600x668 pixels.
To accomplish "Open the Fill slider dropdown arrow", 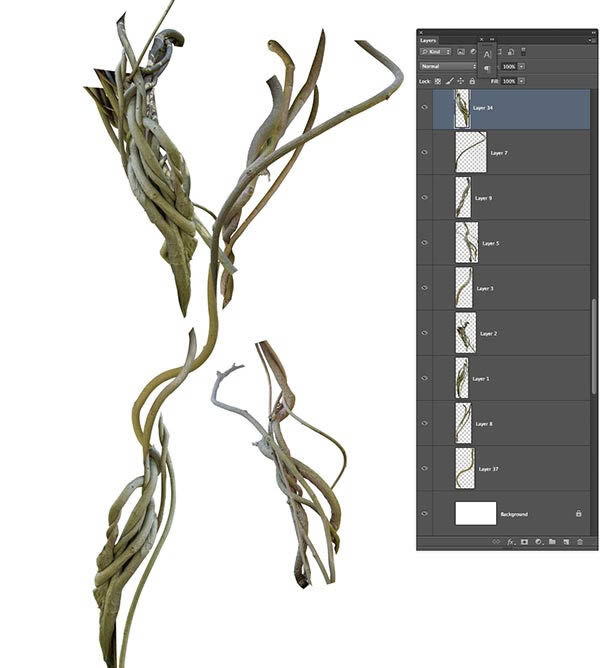I will [x=522, y=81].
